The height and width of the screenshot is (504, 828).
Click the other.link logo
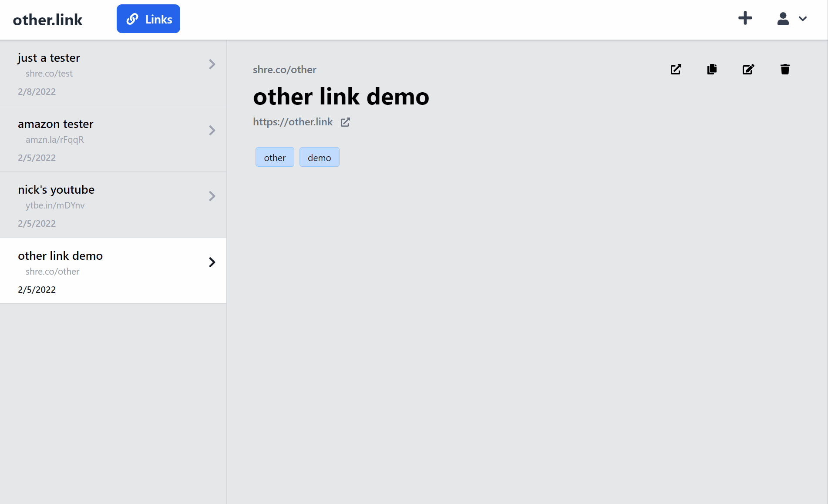click(x=47, y=20)
